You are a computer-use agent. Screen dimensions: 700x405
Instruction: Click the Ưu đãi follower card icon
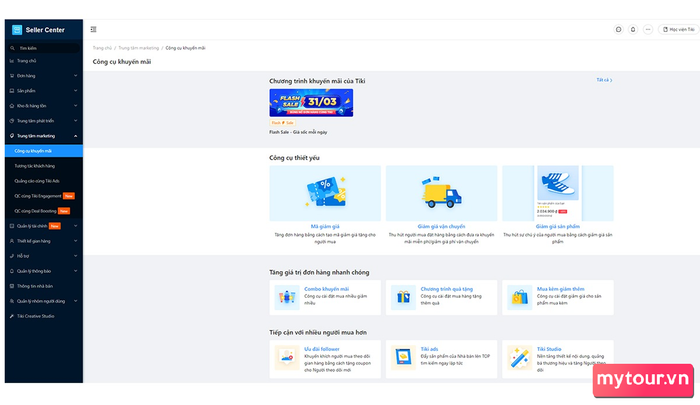tap(287, 357)
